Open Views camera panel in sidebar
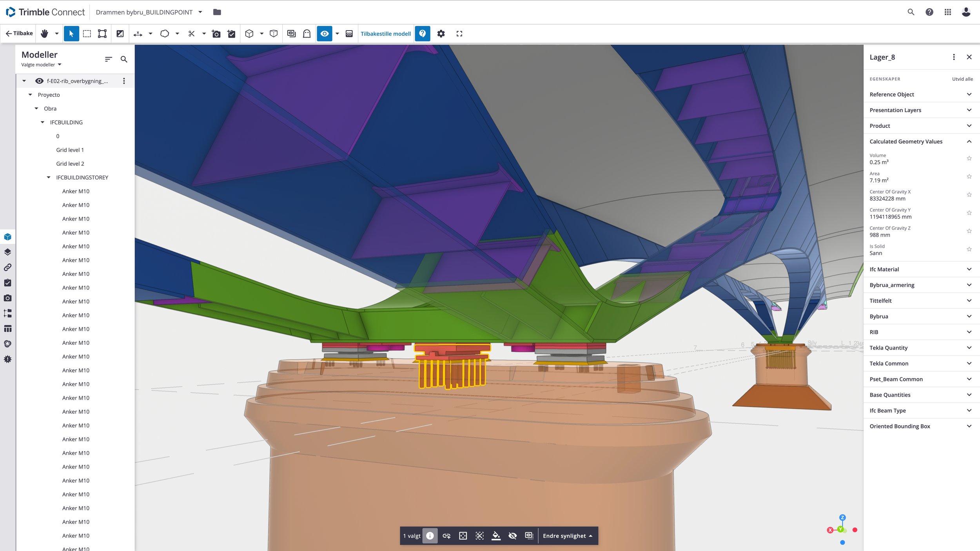The width and height of the screenshot is (980, 551). [x=8, y=298]
